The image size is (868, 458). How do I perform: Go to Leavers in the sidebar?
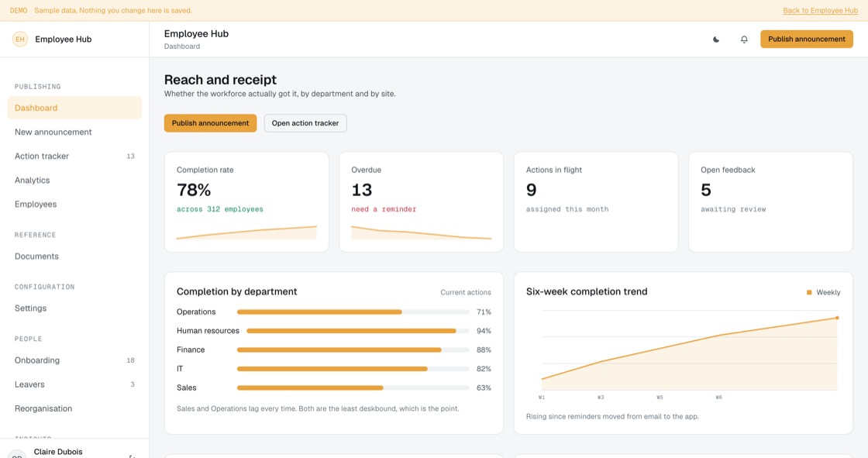click(74, 384)
